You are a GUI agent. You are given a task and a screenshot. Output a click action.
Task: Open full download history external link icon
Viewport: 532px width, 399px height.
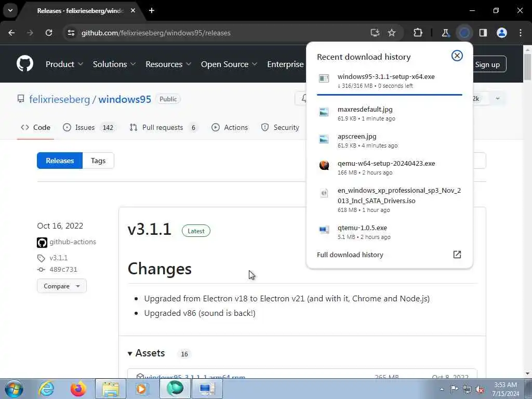pos(457,255)
